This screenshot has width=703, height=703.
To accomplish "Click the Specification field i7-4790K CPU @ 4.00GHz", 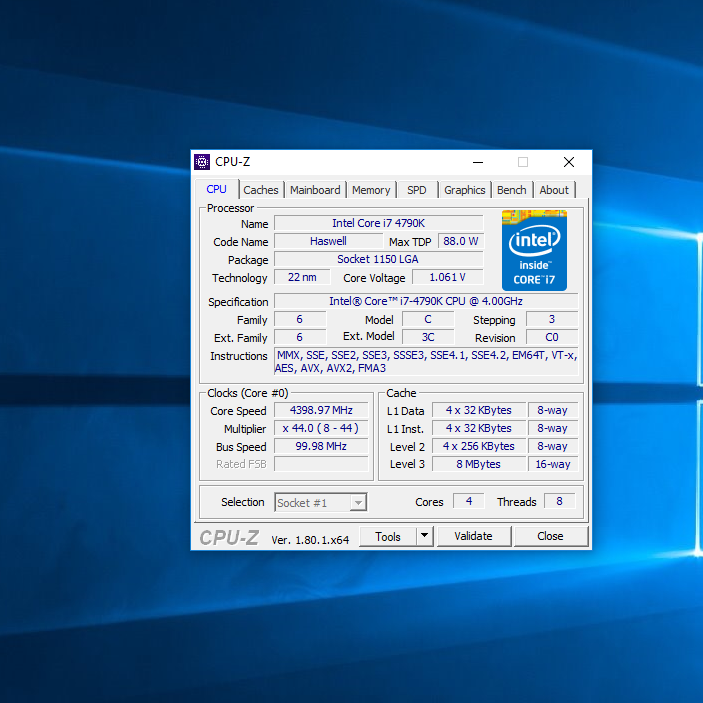I will pos(426,301).
